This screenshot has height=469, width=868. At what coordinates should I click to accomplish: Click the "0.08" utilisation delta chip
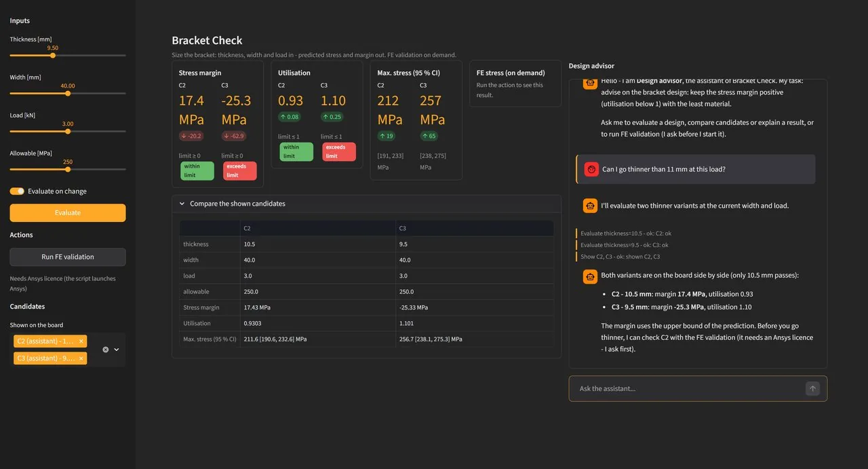pyautogui.click(x=290, y=117)
